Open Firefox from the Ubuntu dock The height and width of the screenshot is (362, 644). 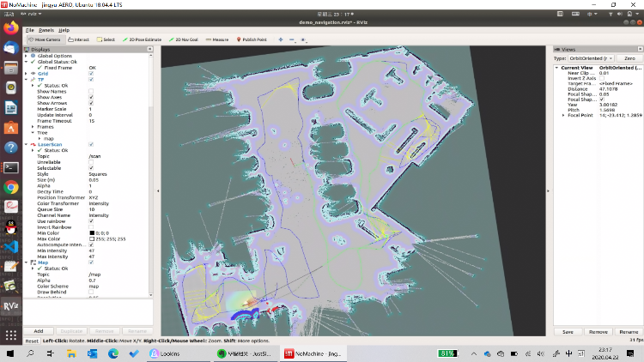10,29
